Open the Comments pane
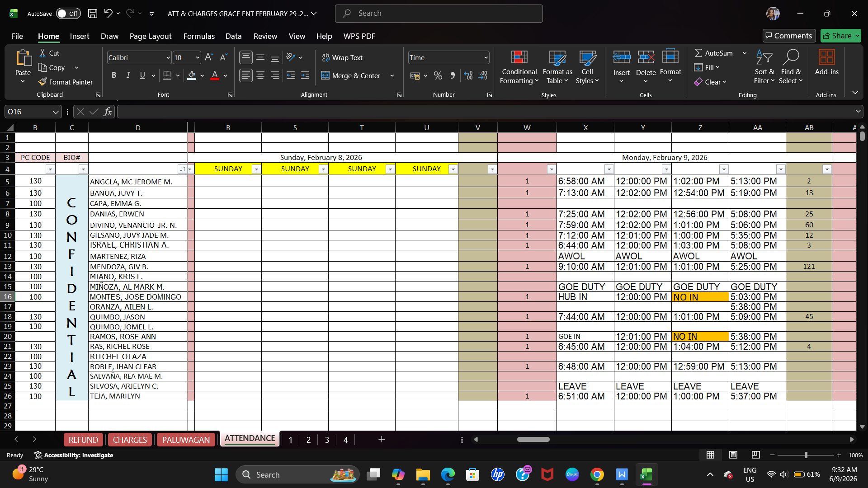The height and width of the screenshot is (488, 868). (x=789, y=36)
